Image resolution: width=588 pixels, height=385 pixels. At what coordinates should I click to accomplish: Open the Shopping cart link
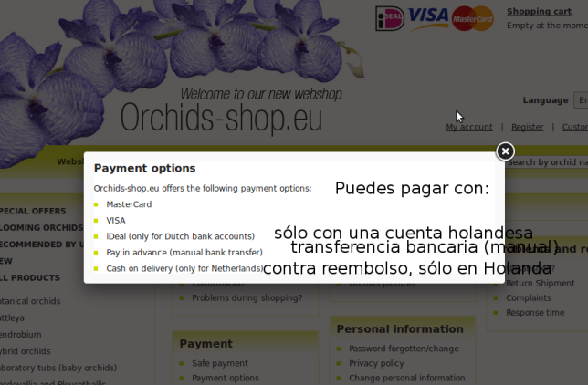point(539,12)
